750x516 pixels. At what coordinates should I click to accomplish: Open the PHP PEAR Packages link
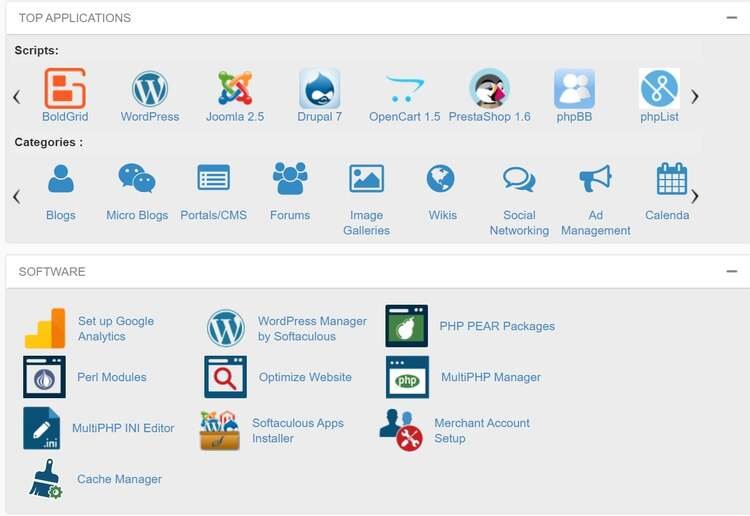pos(497,326)
